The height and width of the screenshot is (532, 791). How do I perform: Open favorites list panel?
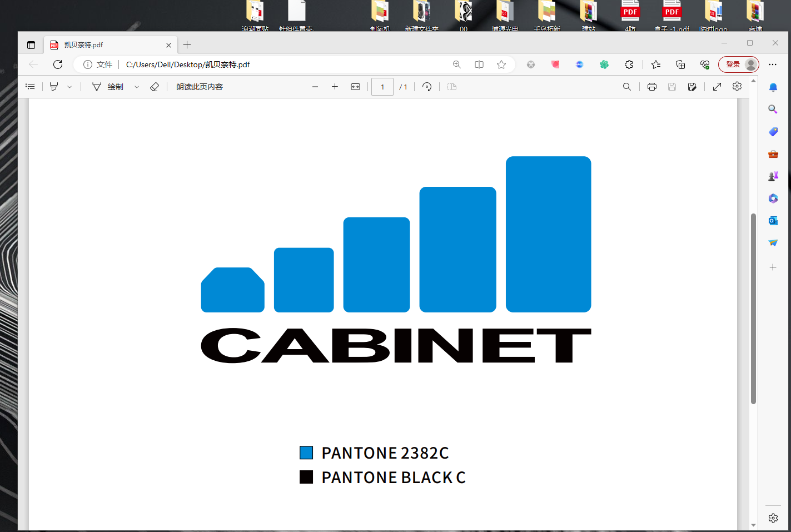click(x=656, y=64)
